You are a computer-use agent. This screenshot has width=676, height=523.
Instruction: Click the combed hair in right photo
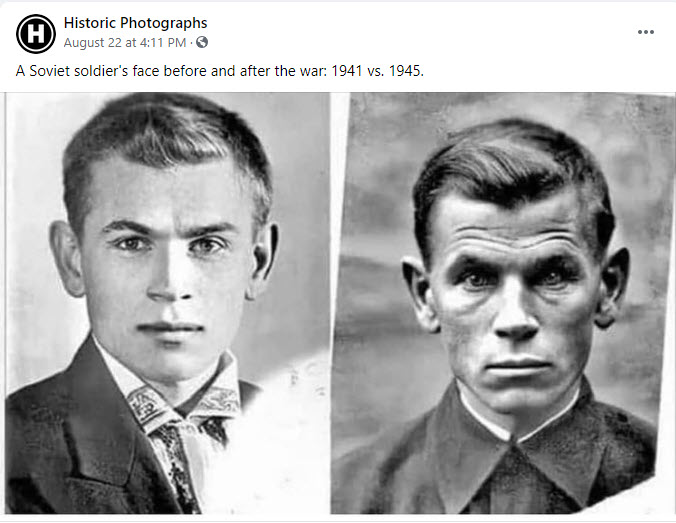click(511, 166)
